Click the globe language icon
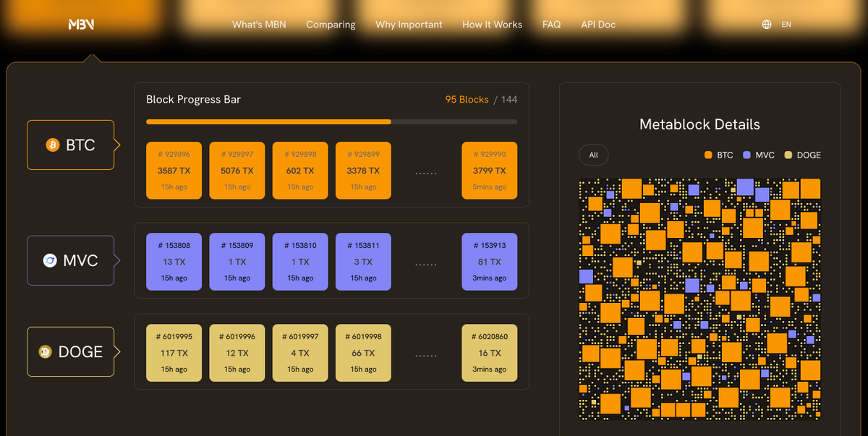 (x=767, y=24)
